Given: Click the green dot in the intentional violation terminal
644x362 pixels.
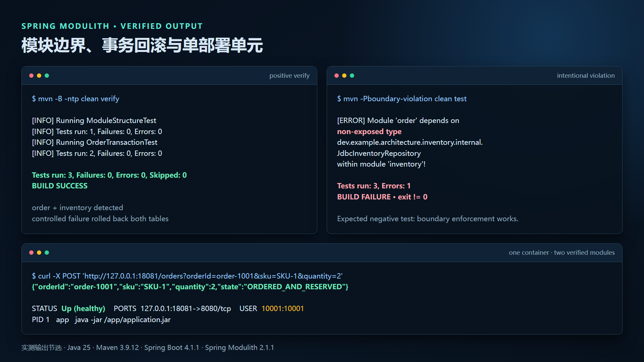Looking at the screenshot, I should [x=352, y=76].
